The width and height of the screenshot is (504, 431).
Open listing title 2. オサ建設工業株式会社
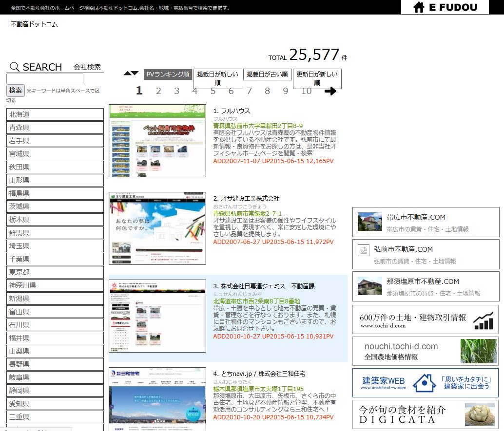tap(246, 199)
